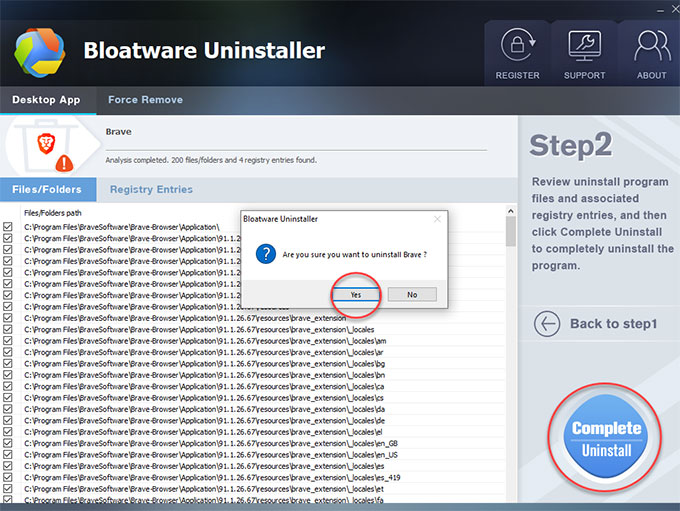
Task: Click the Brave trash bin icon
Action: click(47, 145)
